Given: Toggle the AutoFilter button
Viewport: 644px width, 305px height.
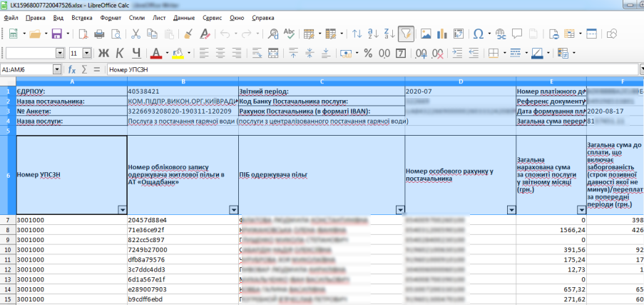Looking at the screenshot, I should coord(406,34).
